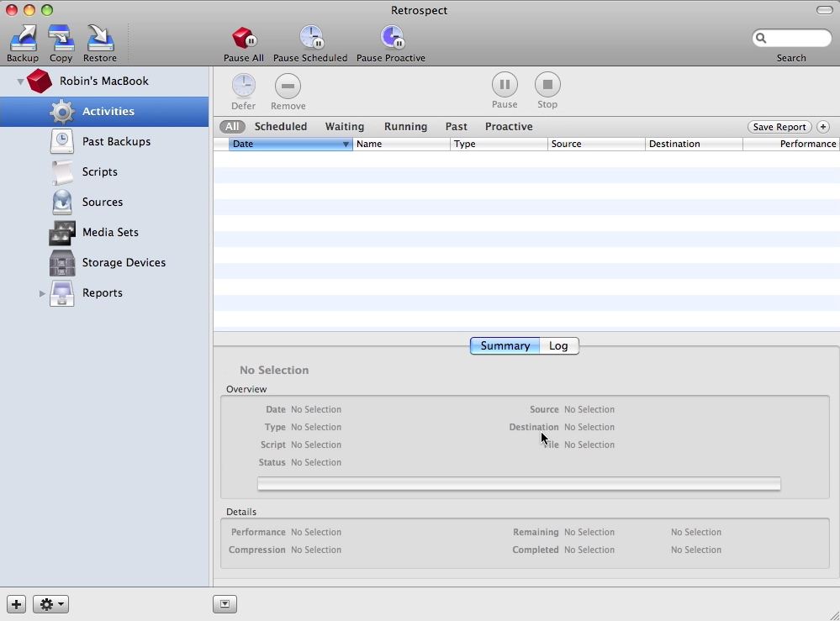This screenshot has height=621, width=840.
Task: Filter activities by Scheduled
Action: (281, 126)
